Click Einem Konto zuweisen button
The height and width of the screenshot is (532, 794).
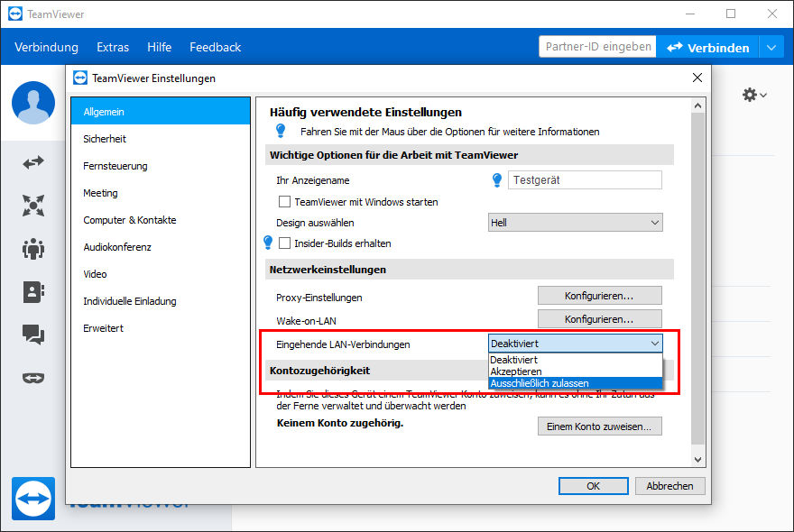[599, 427]
